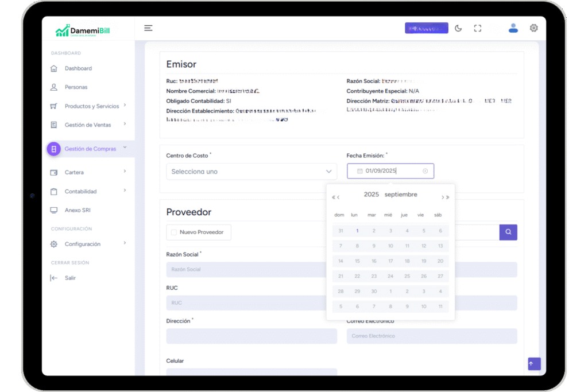Screen dimensions: 588x392
Task: Enter fullscreen mode icon
Action: pos(477,28)
